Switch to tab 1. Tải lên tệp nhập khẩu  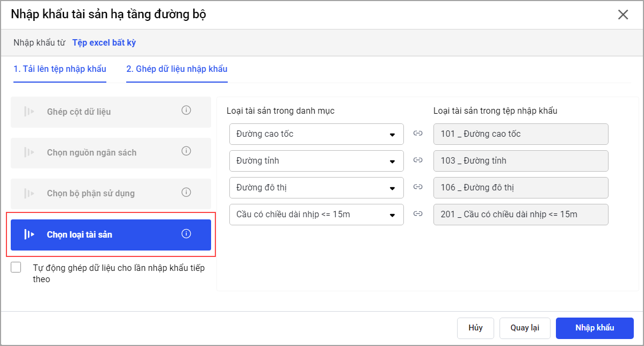coord(60,69)
